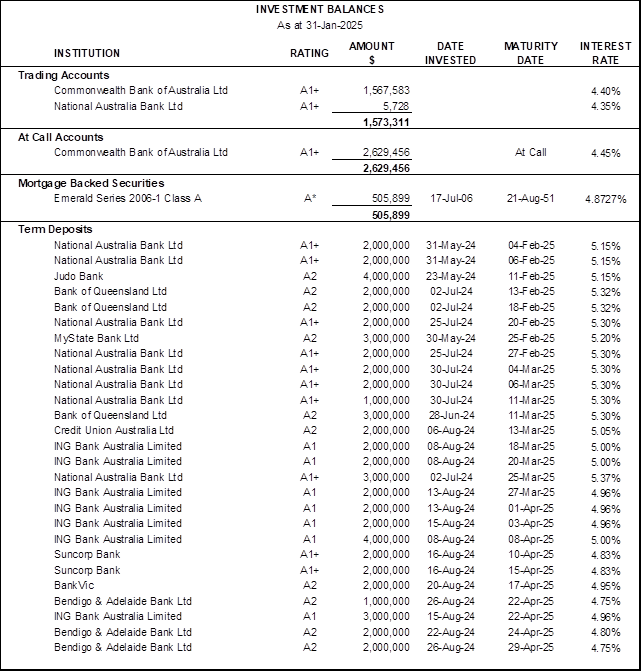
Task: Select the invested date 06-Aug-24
Action: click(x=451, y=430)
